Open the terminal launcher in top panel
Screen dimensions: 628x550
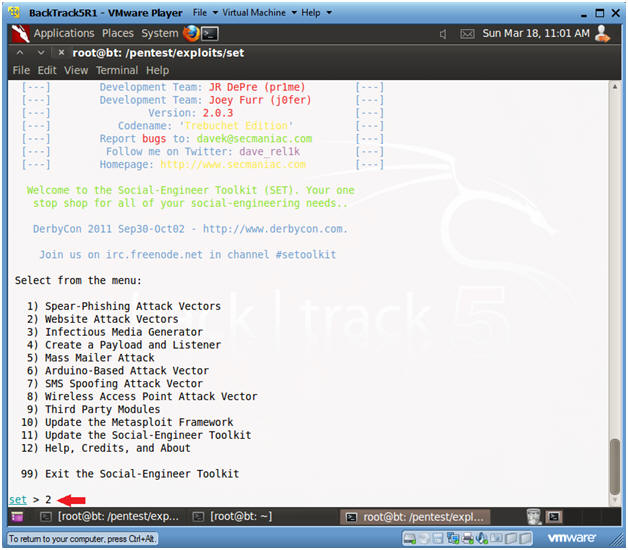(210, 34)
